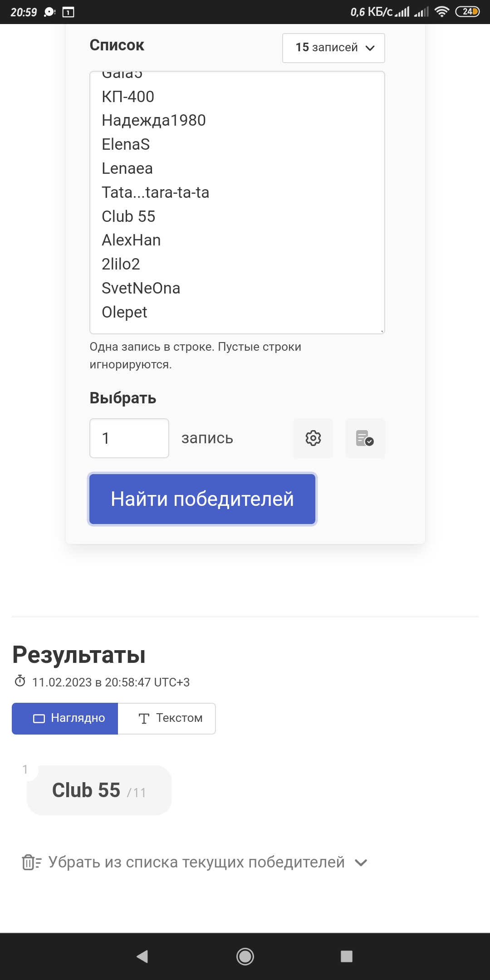This screenshot has width=490, height=980.
Task: Tap the trash list icon
Action: click(31, 862)
